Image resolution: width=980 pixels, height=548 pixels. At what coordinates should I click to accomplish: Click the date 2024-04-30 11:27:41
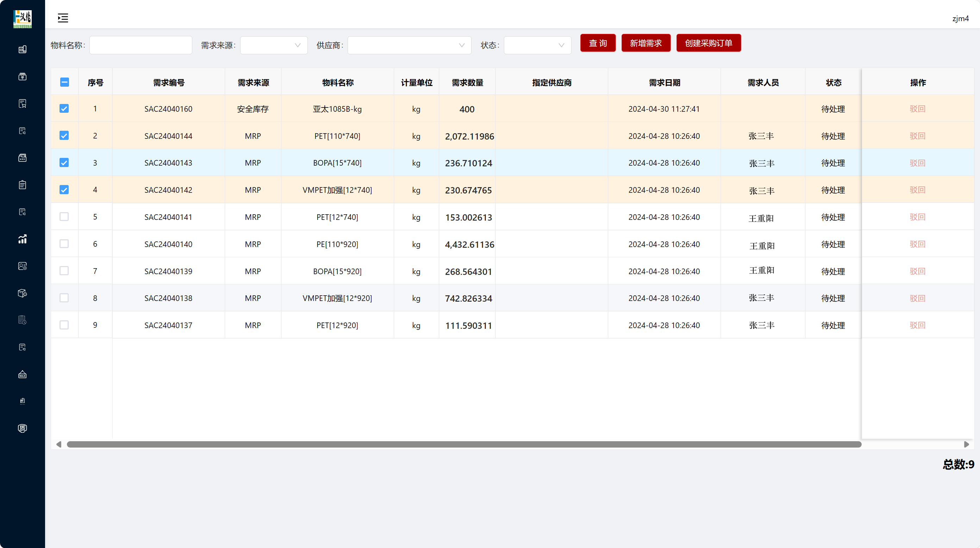[x=664, y=109]
